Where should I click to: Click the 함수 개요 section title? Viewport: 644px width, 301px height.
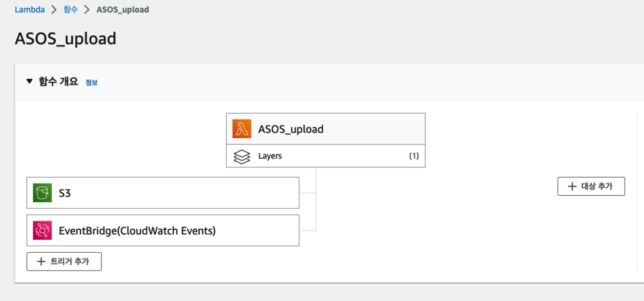tap(57, 81)
